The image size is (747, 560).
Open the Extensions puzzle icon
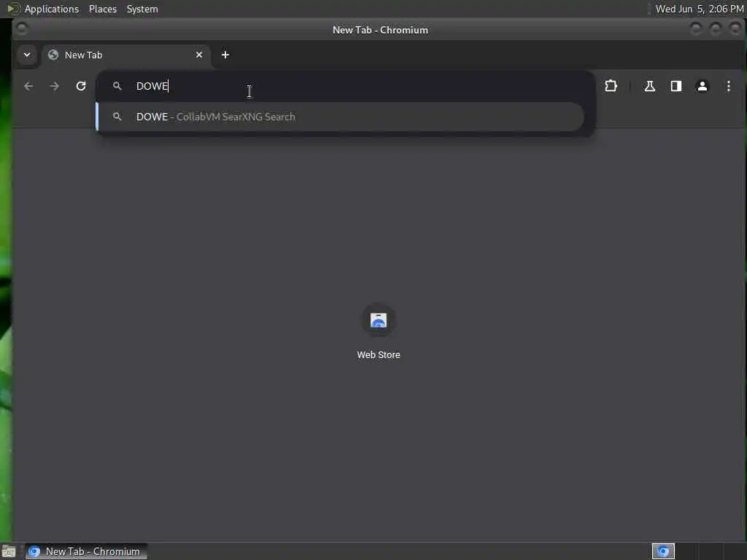611,86
